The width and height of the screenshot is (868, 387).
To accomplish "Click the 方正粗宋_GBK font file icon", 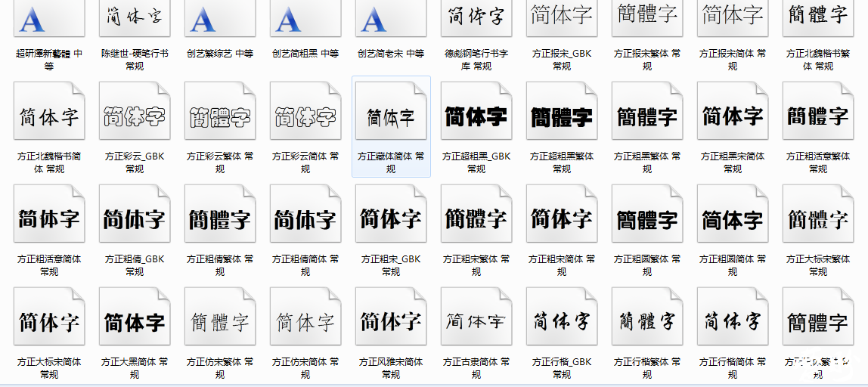I will pyautogui.click(x=391, y=214).
